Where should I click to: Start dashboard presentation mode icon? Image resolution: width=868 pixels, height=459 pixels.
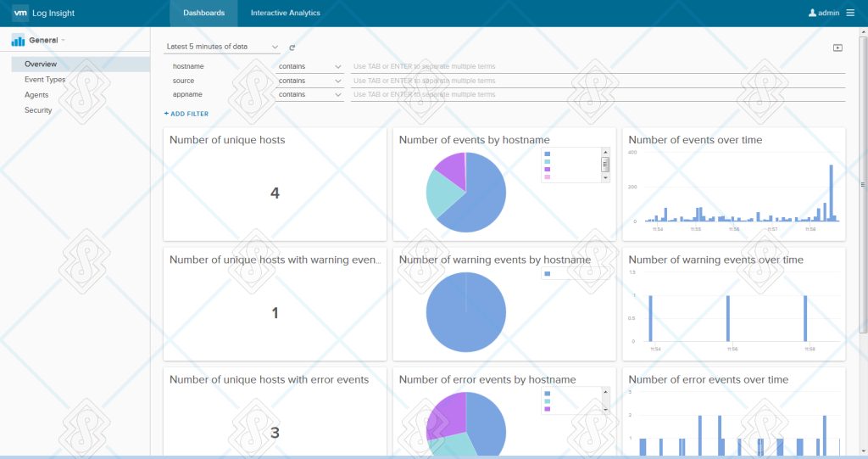(837, 48)
